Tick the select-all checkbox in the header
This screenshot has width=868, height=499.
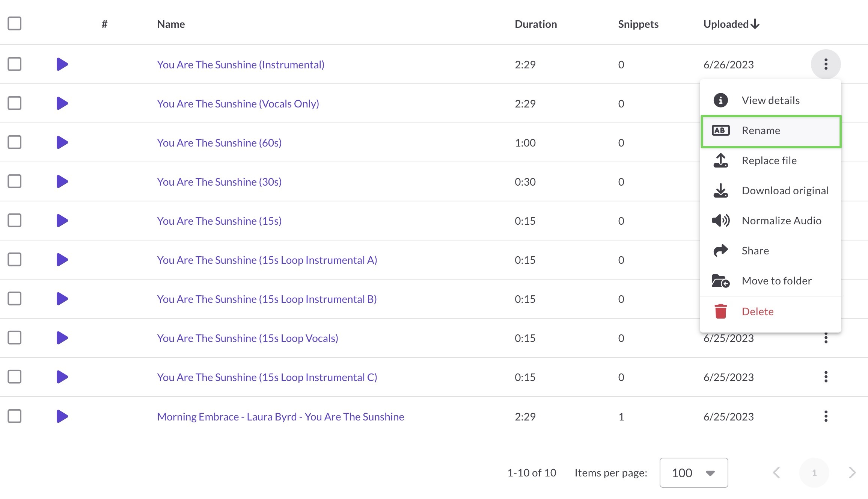tap(15, 24)
